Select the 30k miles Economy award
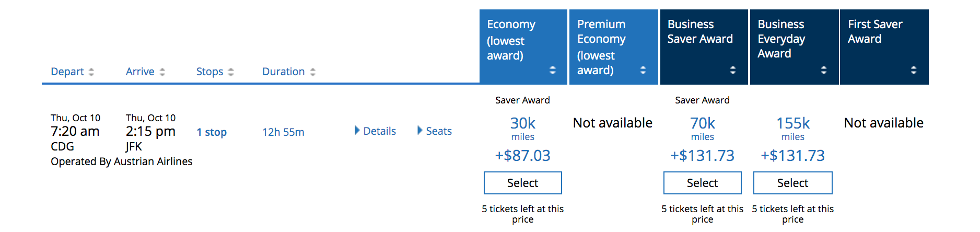 [522, 183]
